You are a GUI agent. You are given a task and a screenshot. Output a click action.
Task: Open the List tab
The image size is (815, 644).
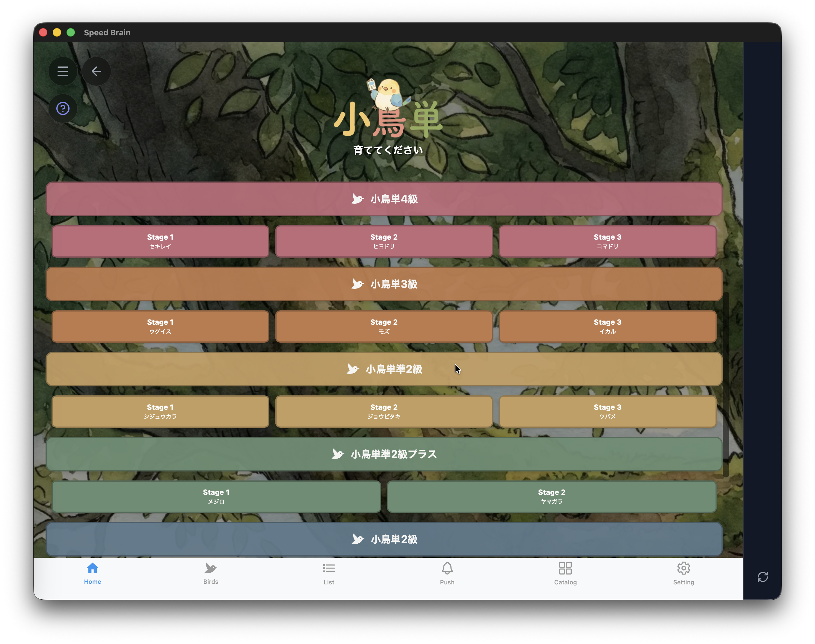click(328, 573)
